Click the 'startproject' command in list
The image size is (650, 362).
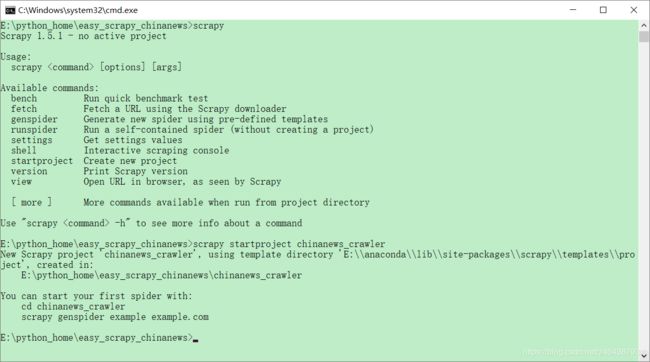[42, 161]
